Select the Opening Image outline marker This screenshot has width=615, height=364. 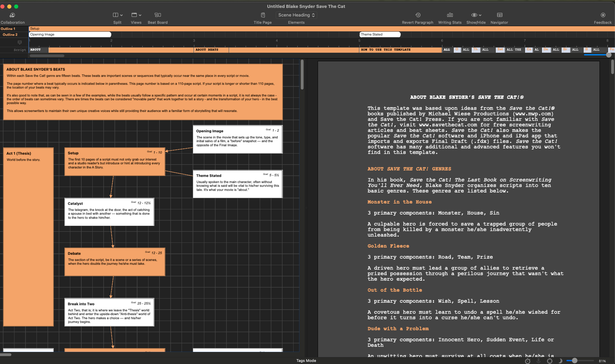(x=70, y=34)
